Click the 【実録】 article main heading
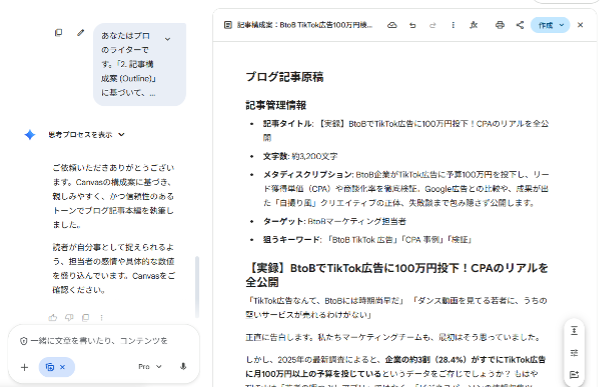Image resolution: width=604 pixels, height=388 pixels. 397,275
